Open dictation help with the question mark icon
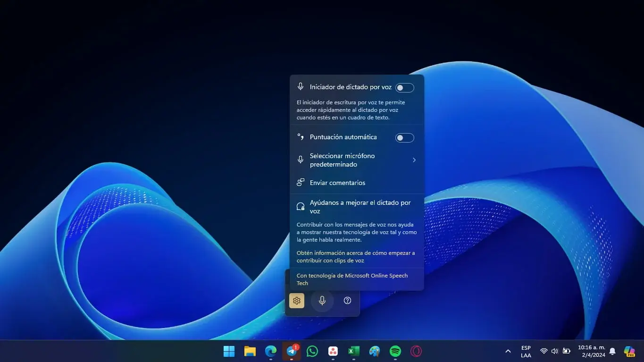644x362 pixels. [347, 300]
